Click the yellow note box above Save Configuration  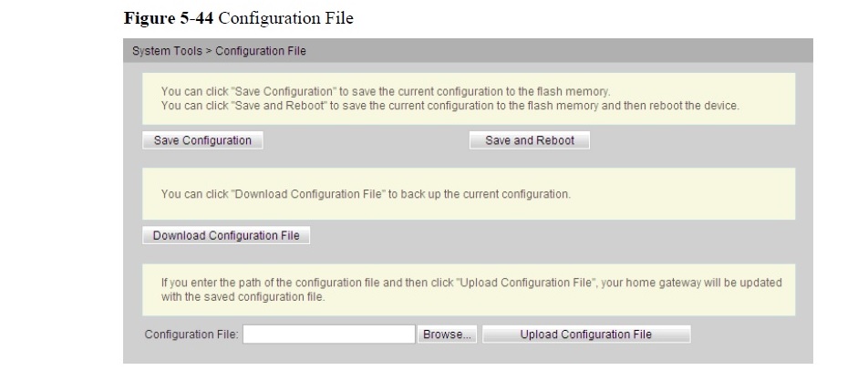click(x=469, y=98)
